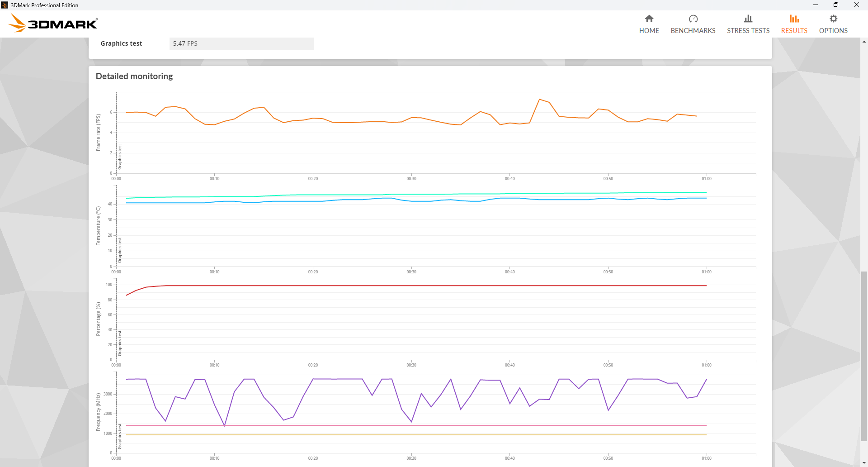Click the 3DMark logo

click(x=53, y=23)
